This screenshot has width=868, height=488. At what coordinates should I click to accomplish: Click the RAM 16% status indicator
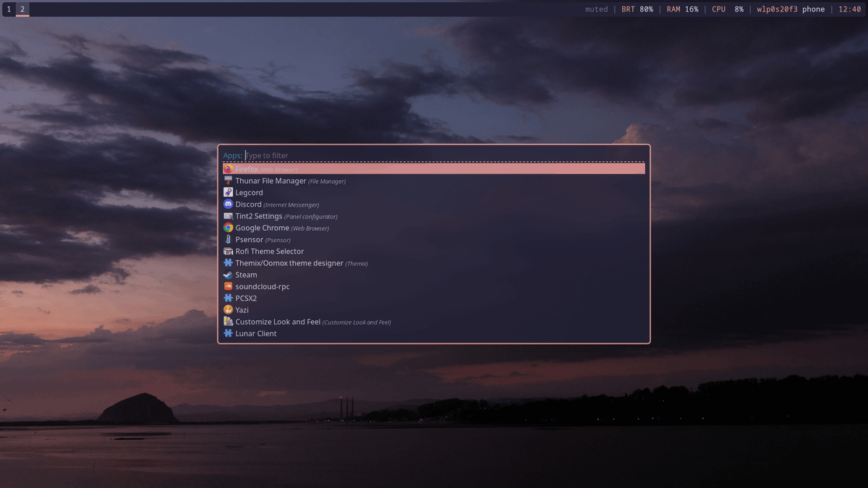pyautogui.click(x=683, y=9)
